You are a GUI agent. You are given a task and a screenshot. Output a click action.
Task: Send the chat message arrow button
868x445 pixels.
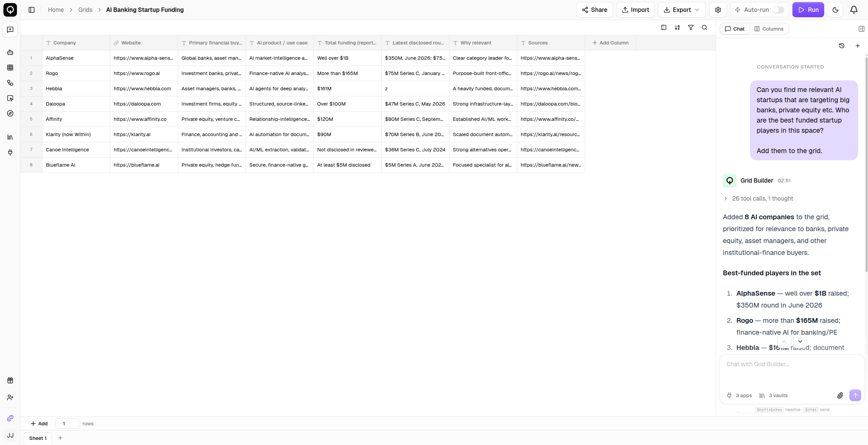pyautogui.click(x=855, y=395)
